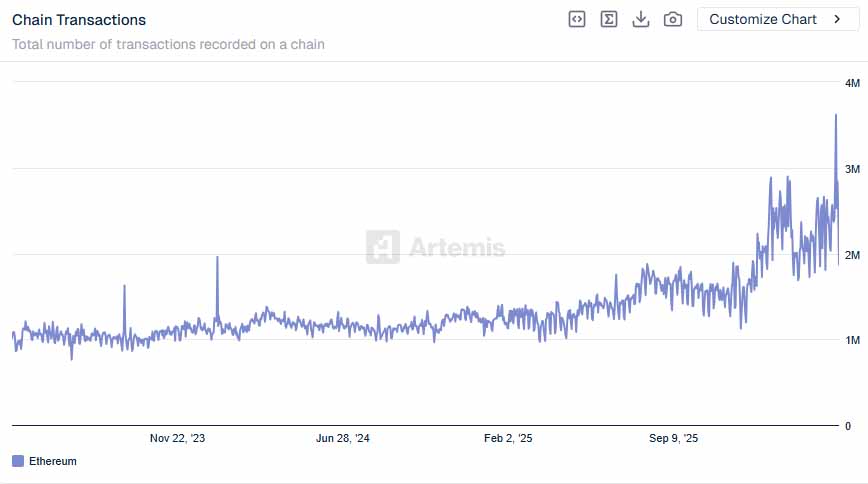The height and width of the screenshot is (484, 868).
Task: Click the Ethereum legend label
Action: click(53, 461)
